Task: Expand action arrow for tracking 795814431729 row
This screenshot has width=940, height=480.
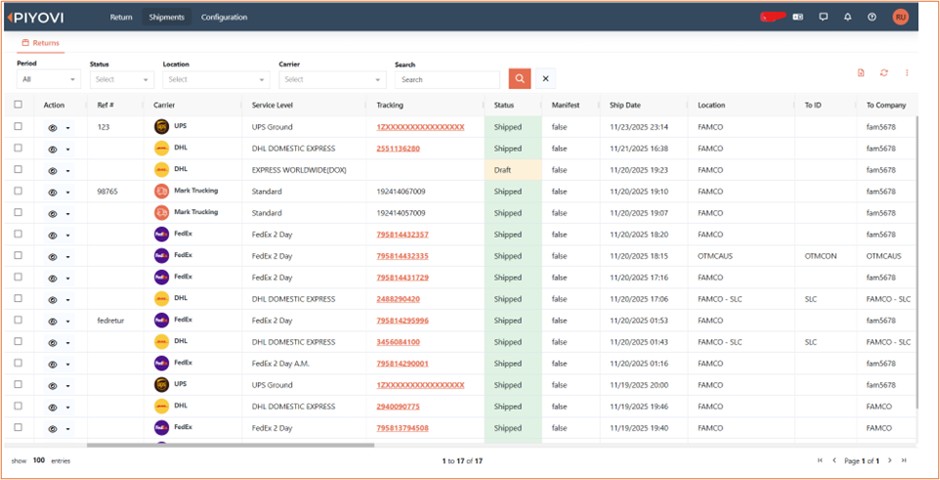Action: [x=68, y=279]
